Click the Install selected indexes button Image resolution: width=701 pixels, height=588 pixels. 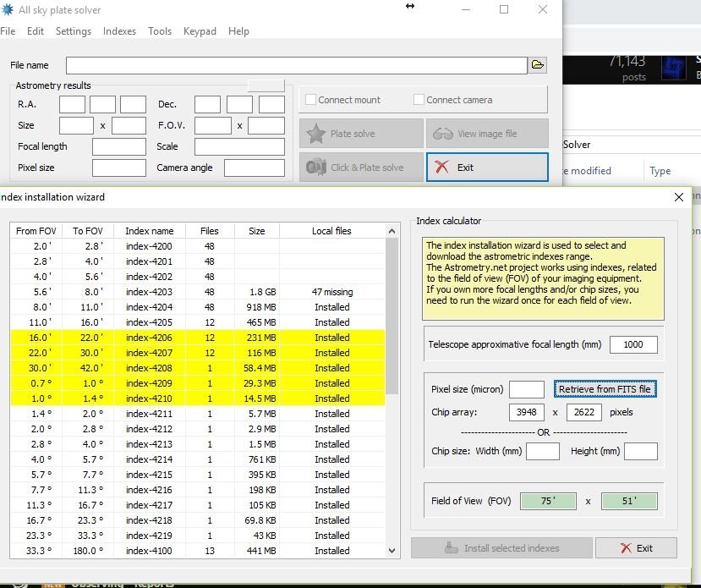[x=500, y=548]
